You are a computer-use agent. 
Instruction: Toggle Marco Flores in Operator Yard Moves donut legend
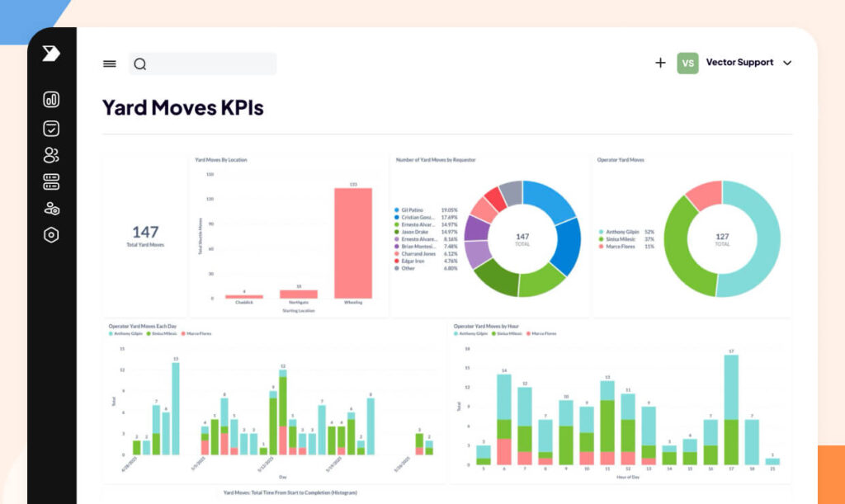[x=626, y=247]
